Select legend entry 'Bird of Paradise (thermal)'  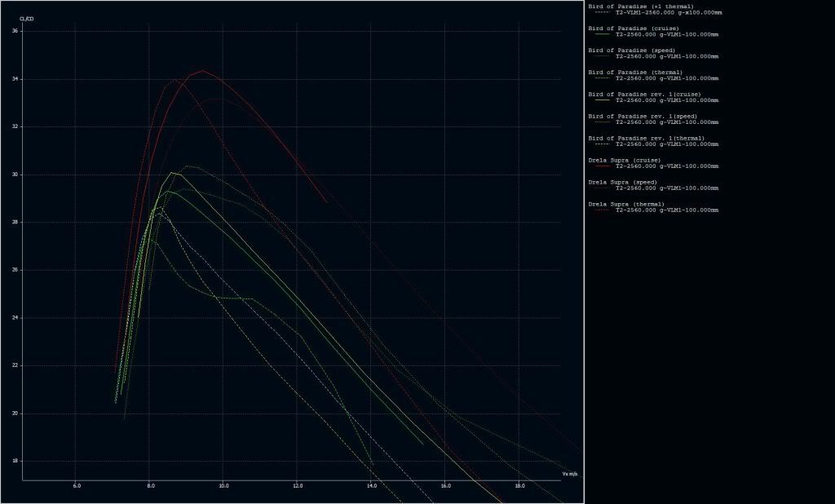click(635, 73)
